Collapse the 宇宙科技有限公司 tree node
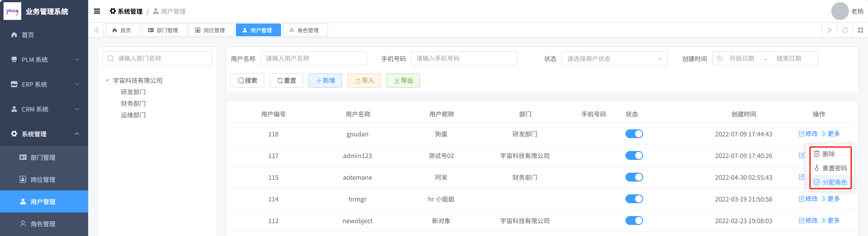The height and width of the screenshot is (236, 868). [x=108, y=81]
